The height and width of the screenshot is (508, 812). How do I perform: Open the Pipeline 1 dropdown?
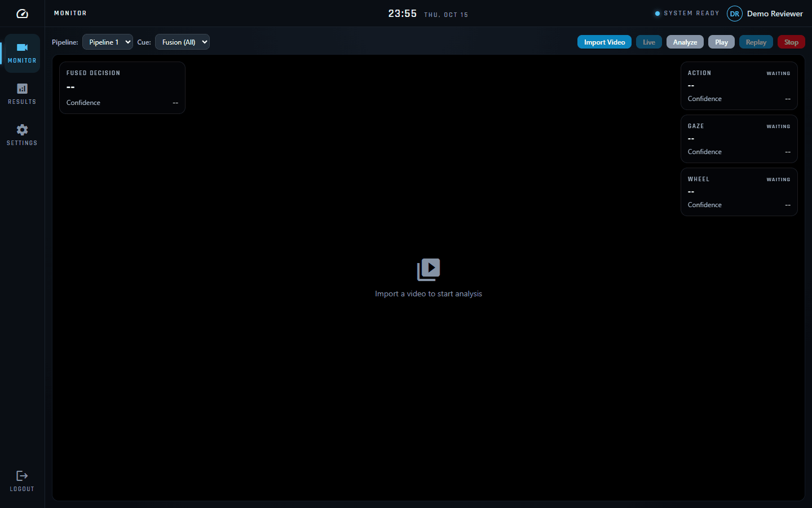click(108, 42)
